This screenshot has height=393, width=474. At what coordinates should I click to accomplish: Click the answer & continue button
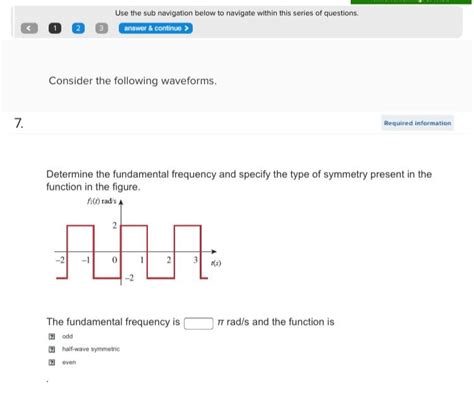coord(156,28)
